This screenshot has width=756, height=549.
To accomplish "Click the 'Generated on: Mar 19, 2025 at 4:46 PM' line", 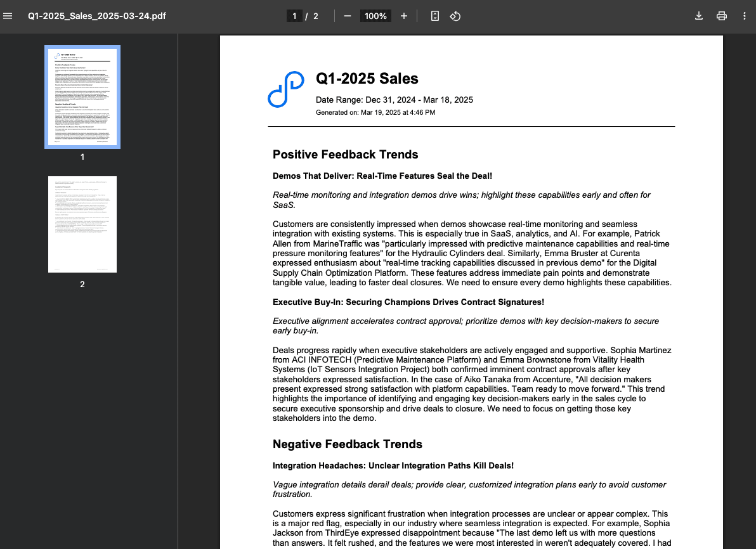I will (375, 112).
